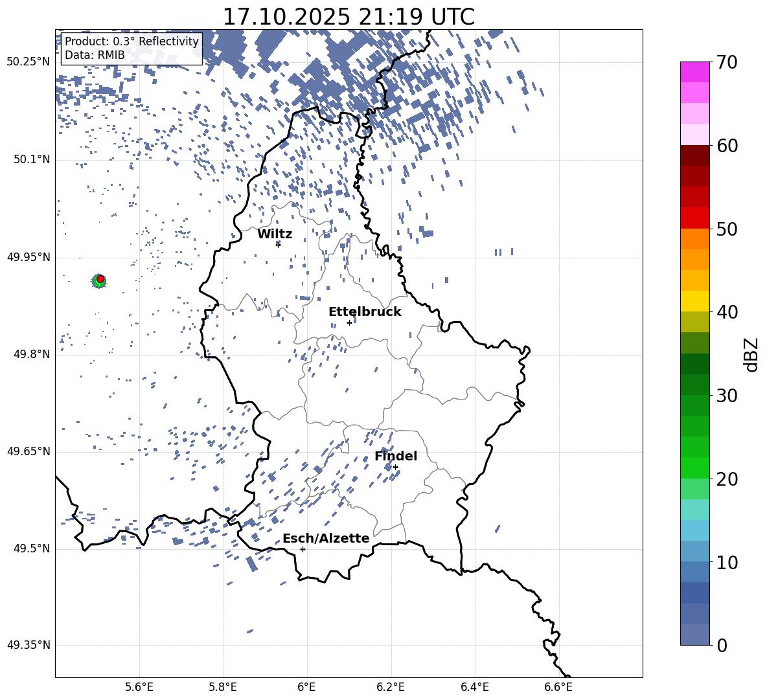Click the 6.4°E longitude tick label
Screen dimensions: 767x700
(x=474, y=688)
